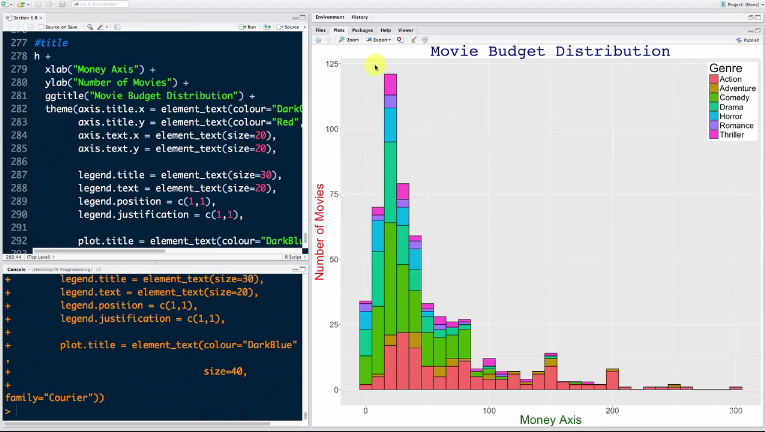Refresh current plot icon
This screenshot has width=765, height=432.
[424, 40]
